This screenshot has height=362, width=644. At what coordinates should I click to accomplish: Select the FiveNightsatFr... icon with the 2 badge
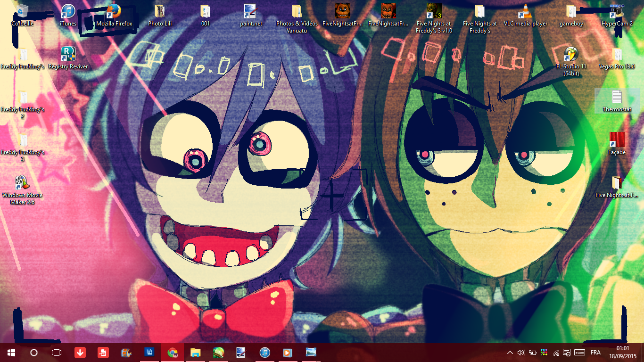point(388,15)
